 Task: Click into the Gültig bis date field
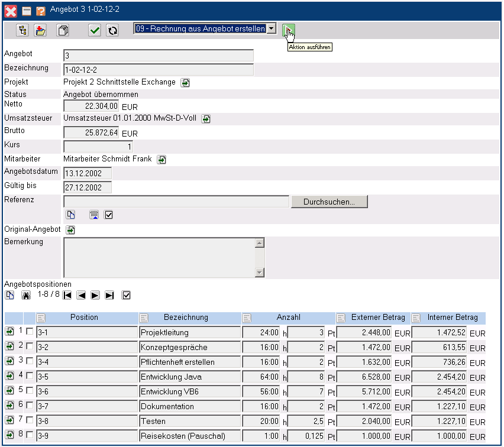click(x=87, y=187)
